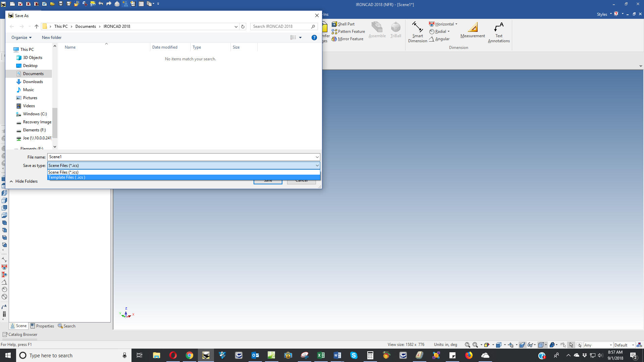Click the open folder icon in quick access toolbar
The image size is (644, 362).
tap(53, 4)
